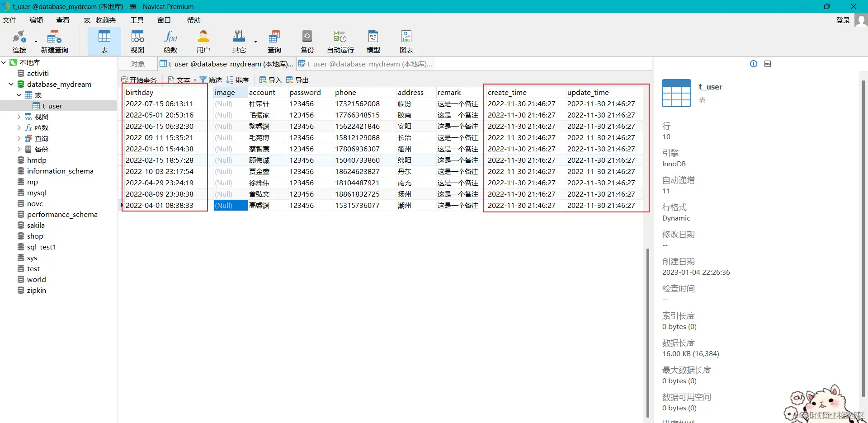This screenshot has height=423, width=868.
Task: Click the 导出 export button
Action: pyautogui.click(x=297, y=80)
